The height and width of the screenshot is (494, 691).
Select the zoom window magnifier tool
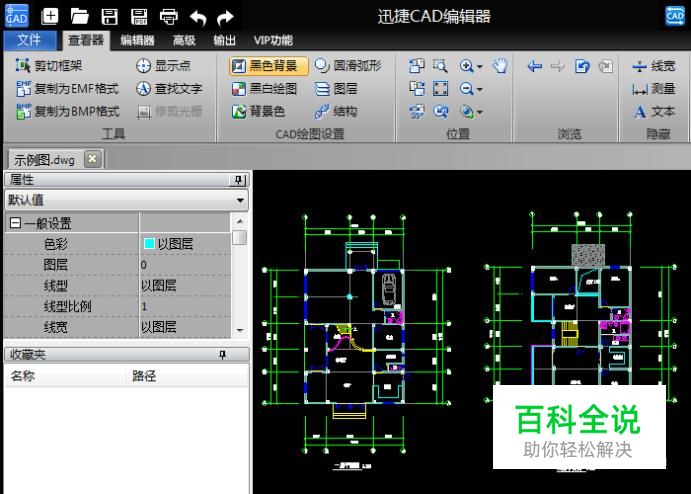tap(440, 66)
